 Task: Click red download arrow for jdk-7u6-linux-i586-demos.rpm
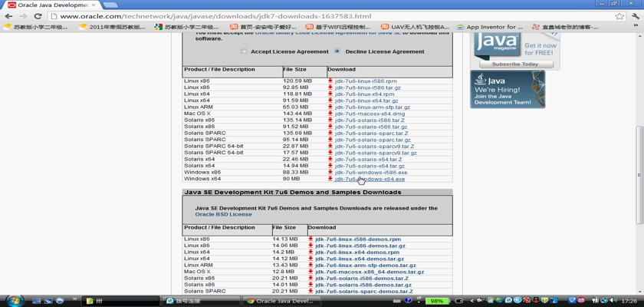(310, 239)
